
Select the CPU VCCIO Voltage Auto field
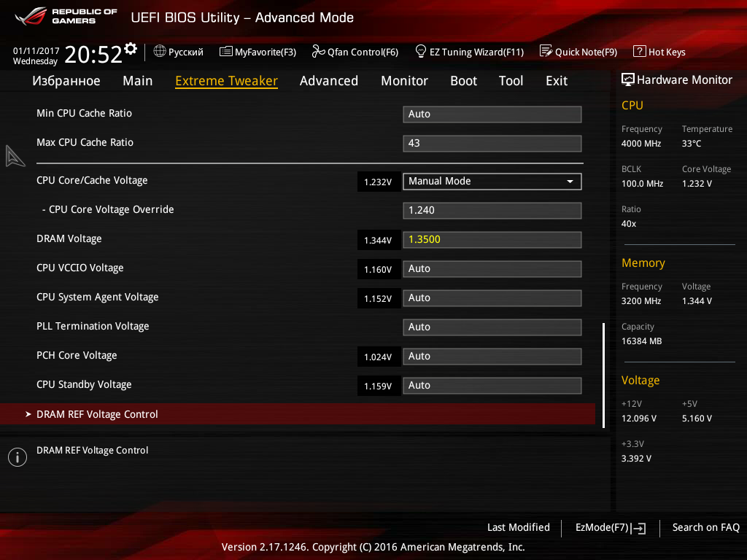coord(492,268)
